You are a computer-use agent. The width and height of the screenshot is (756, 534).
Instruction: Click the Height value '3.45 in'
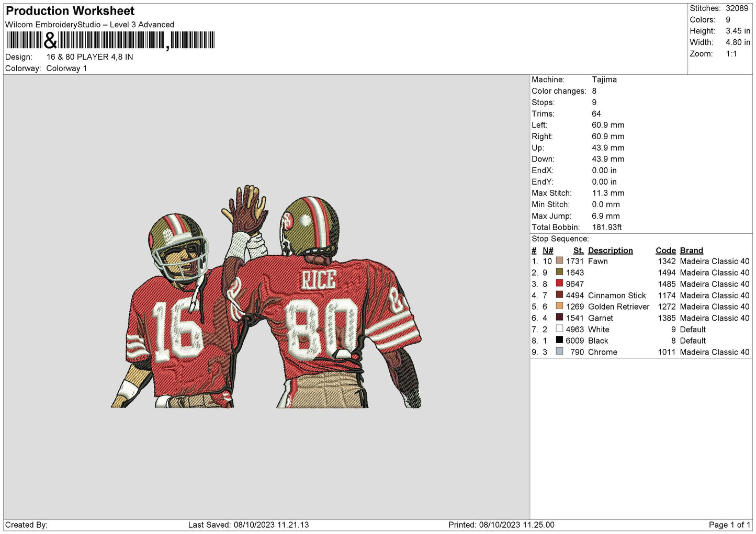click(x=738, y=31)
